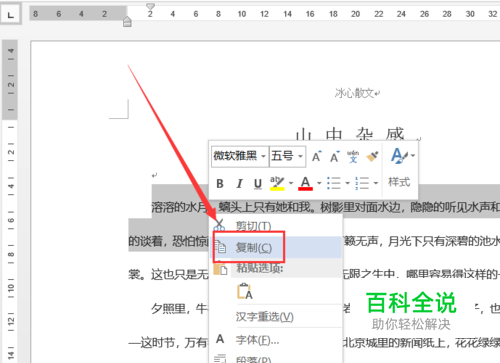The height and width of the screenshot is (363, 500).
Task: Open phonetic guide (wén) tool
Action: pyautogui.click(x=353, y=156)
